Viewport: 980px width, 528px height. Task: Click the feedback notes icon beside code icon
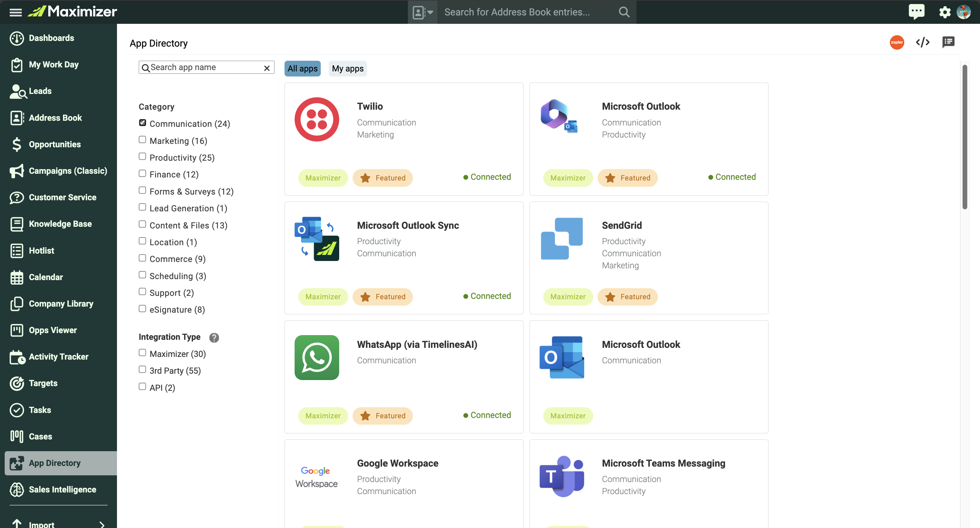(948, 42)
